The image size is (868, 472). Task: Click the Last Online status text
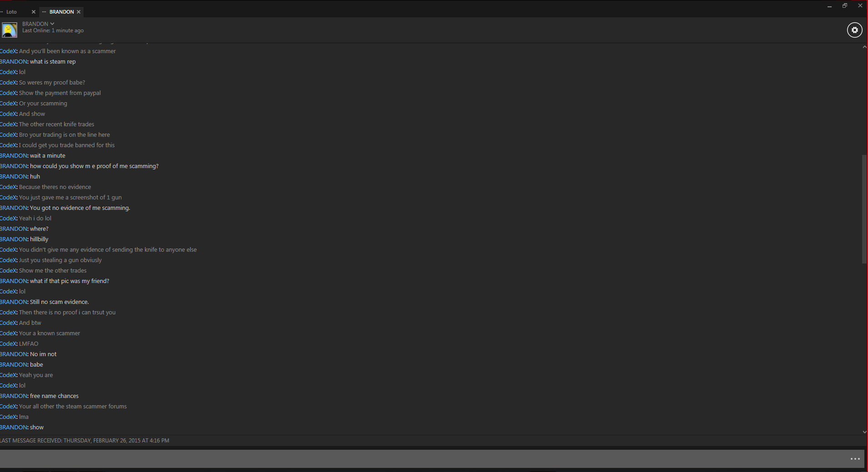[53, 30]
